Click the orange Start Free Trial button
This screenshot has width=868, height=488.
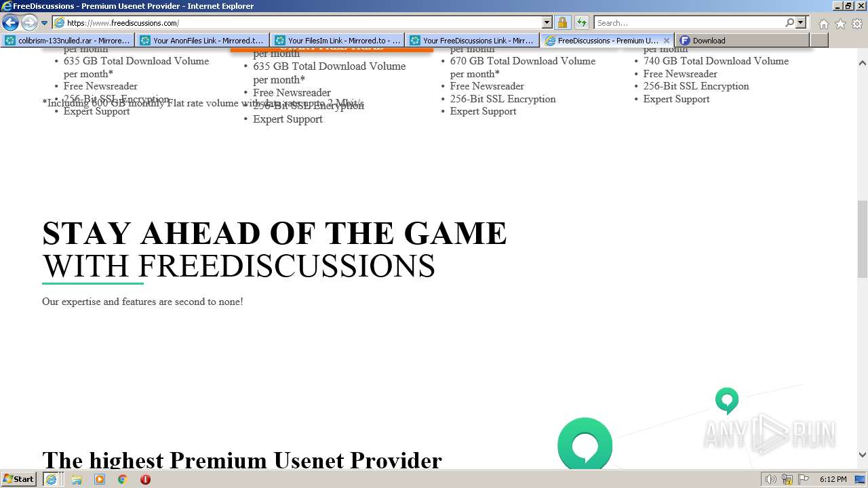[x=332, y=48]
